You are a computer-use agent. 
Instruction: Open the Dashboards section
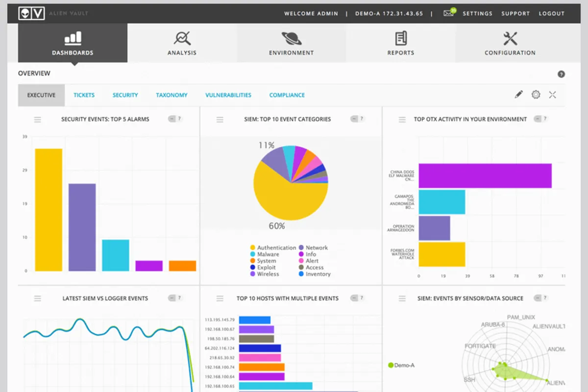pyautogui.click(x=73, y=43)
